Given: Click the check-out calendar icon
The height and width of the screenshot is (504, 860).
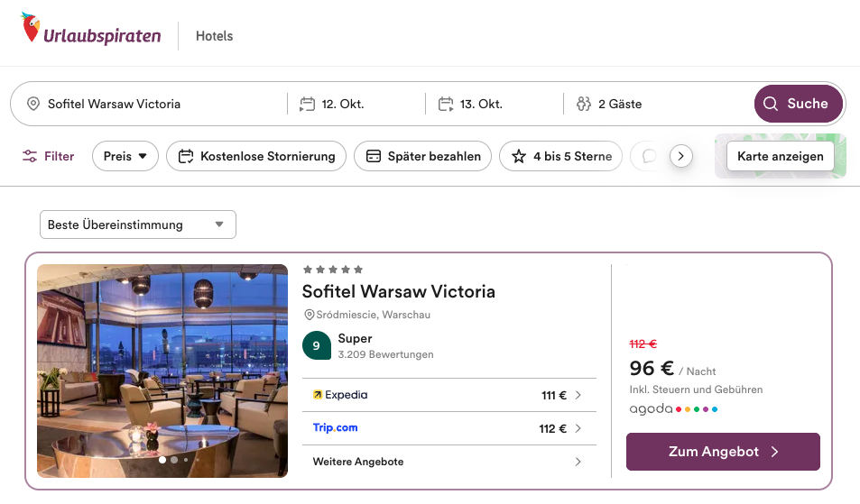Looking at the screenshot, I should coord(445,104).
